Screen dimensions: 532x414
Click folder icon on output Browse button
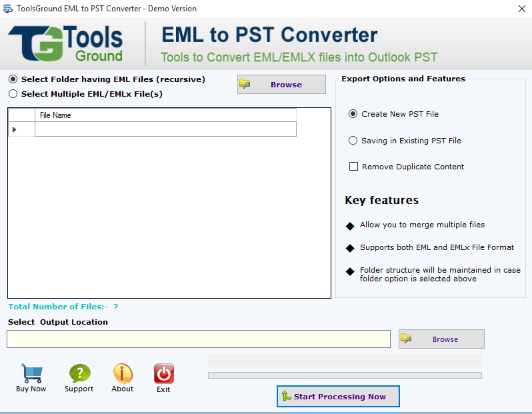click(407, 339)
